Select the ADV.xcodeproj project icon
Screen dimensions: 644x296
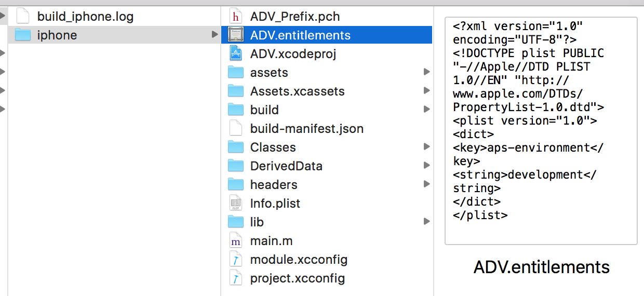point(236,53)
